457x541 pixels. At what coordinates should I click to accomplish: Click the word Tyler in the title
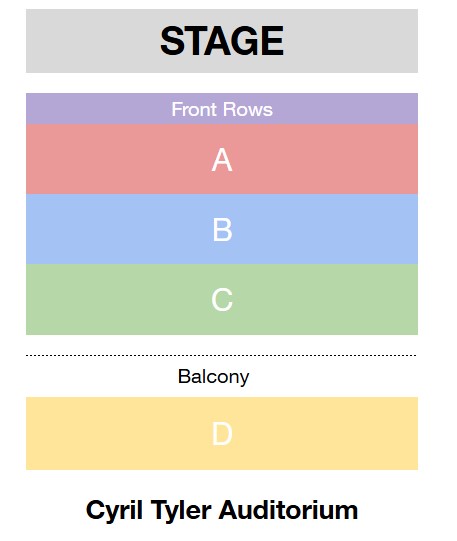[x=181, y=511]
